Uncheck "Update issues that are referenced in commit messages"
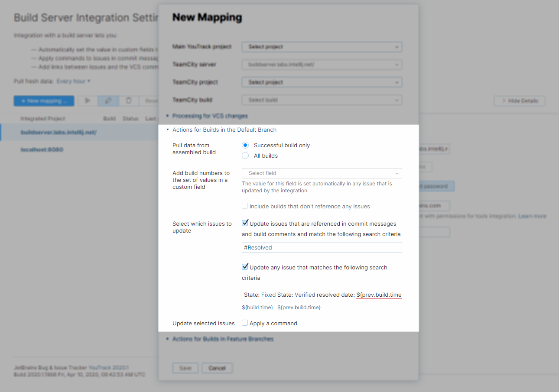559x392 pixels. pyautogui.click(x=245, y=223)
